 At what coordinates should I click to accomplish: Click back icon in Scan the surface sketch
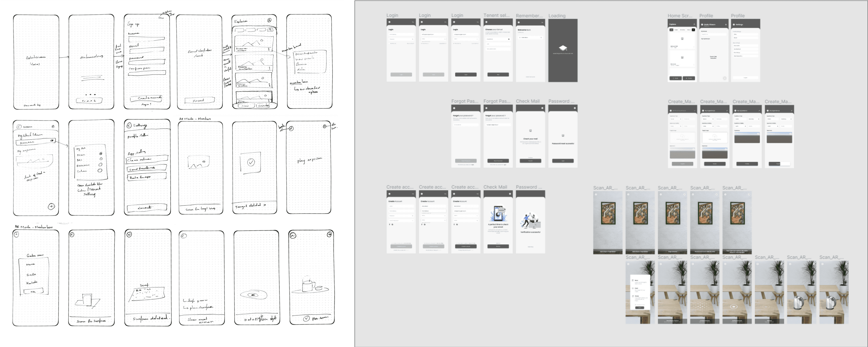click(x=72, y=235)
